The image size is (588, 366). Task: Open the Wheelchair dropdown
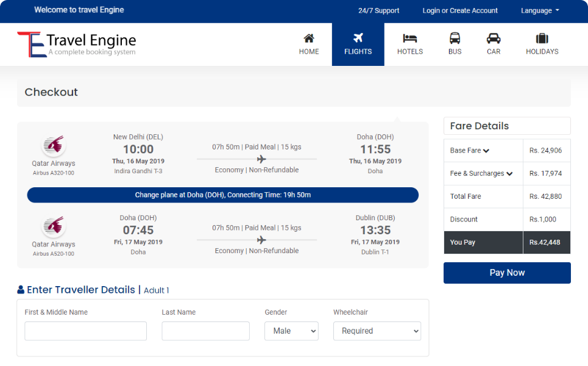[x=377, y=331]
